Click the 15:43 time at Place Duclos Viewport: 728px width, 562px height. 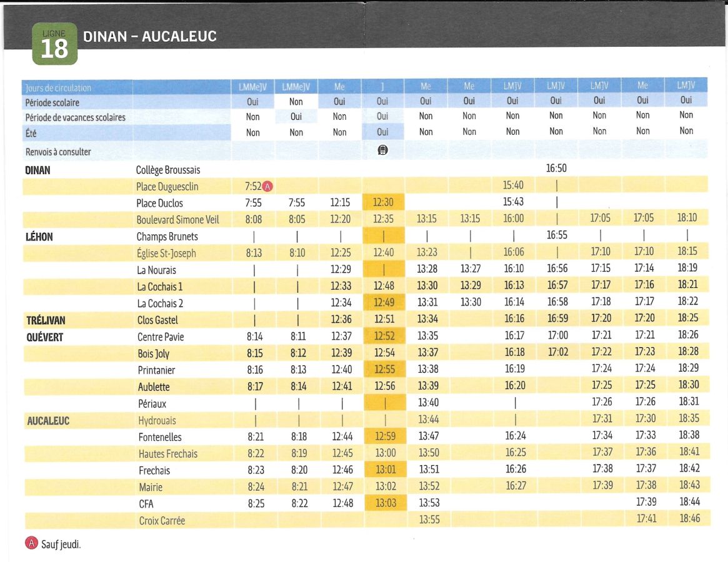pos(513,202)
